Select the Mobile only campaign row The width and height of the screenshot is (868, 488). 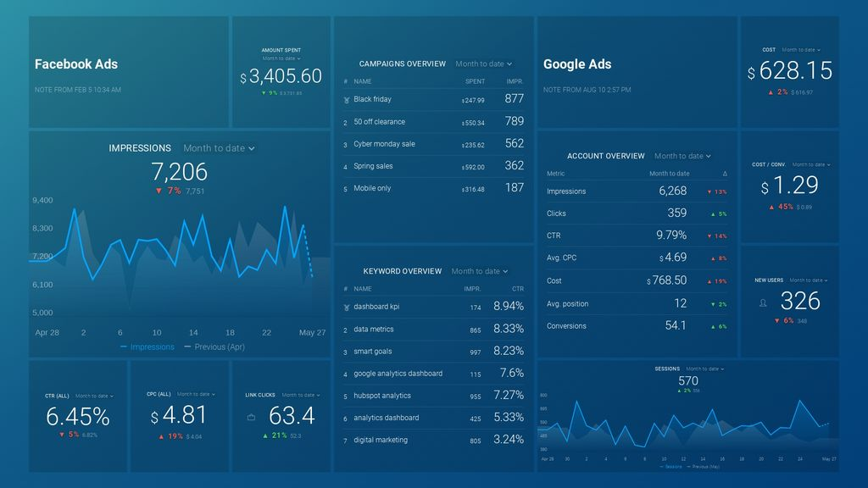(x=433, y=188)
